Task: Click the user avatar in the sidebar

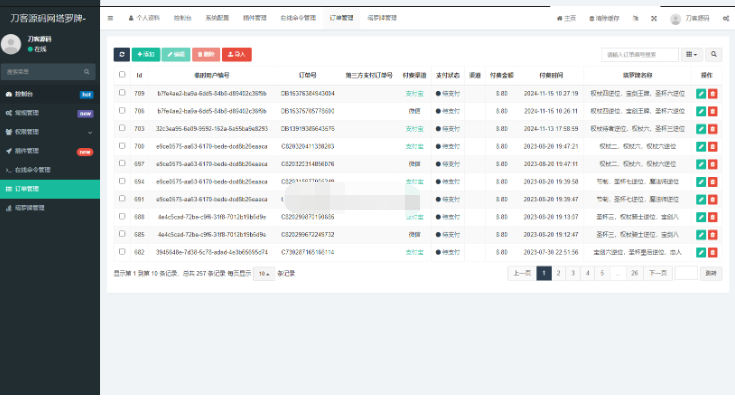Action: (x=11, y=44)
